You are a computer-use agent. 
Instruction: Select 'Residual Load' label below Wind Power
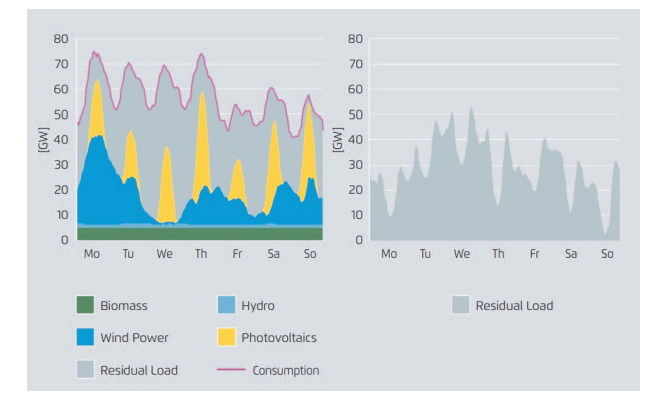point(139,371)
